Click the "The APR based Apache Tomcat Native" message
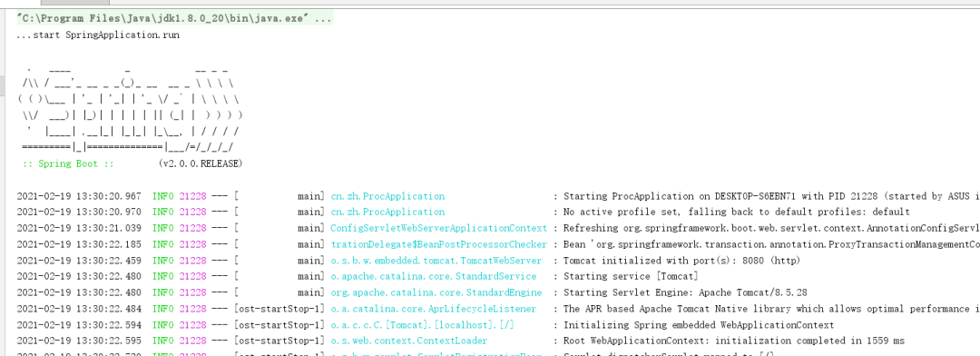 click(x=771, y=309)
